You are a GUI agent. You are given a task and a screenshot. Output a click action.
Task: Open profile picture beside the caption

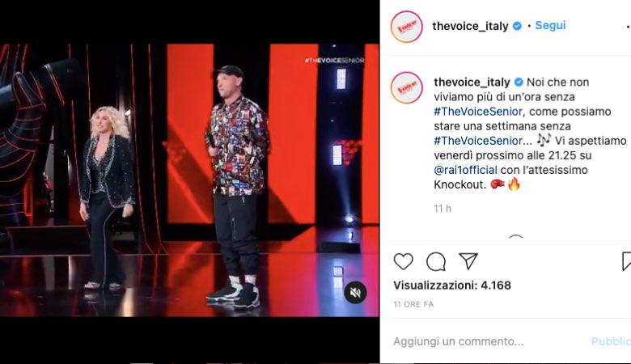(x=406, y=87)
